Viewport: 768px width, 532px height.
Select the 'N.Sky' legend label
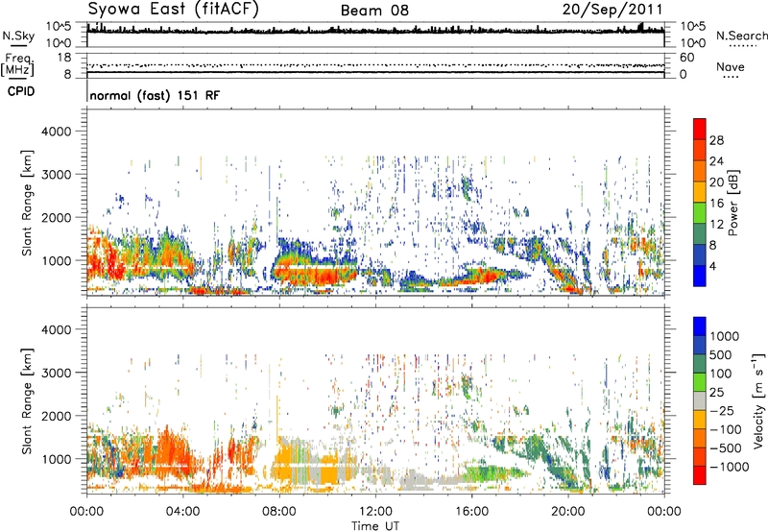click(x=18, y=36)
